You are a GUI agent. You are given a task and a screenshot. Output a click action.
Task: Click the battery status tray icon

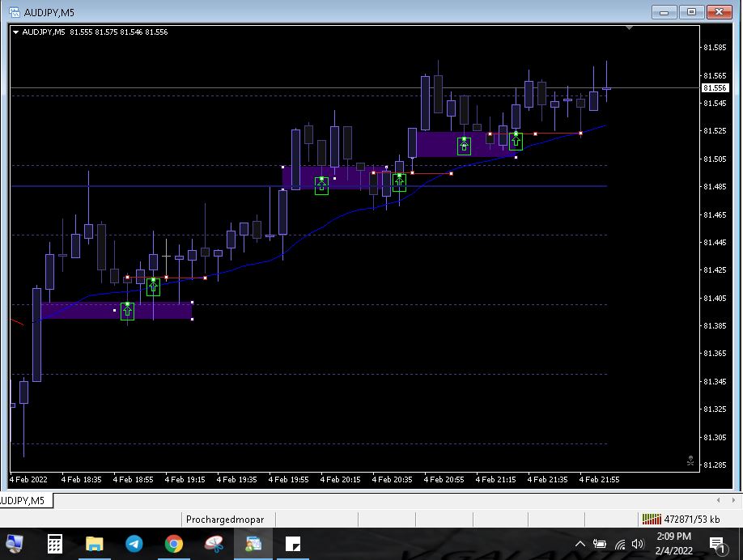pyautogui.click(x=600, y=544)
